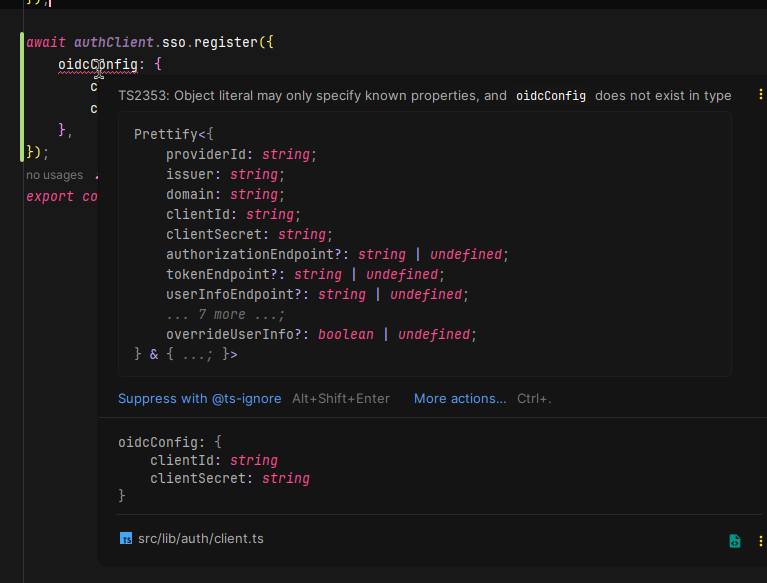The width and height of the screenshot is (767, 583).
Task: Click the authClient identifier in the code
Action: [x=113, y=43]
